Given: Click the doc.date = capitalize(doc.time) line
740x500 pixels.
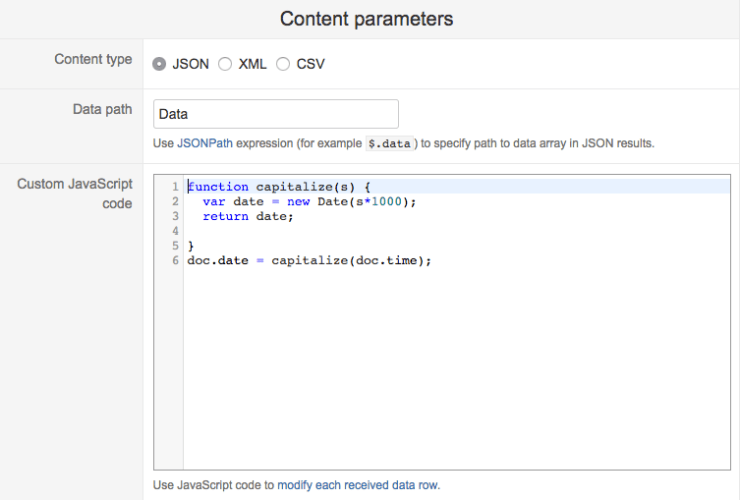Looking at the screenshot, I should coord(309,260).
